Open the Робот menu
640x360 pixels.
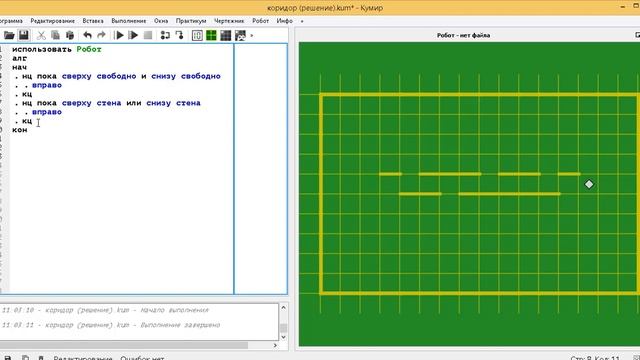pos(260,21)
